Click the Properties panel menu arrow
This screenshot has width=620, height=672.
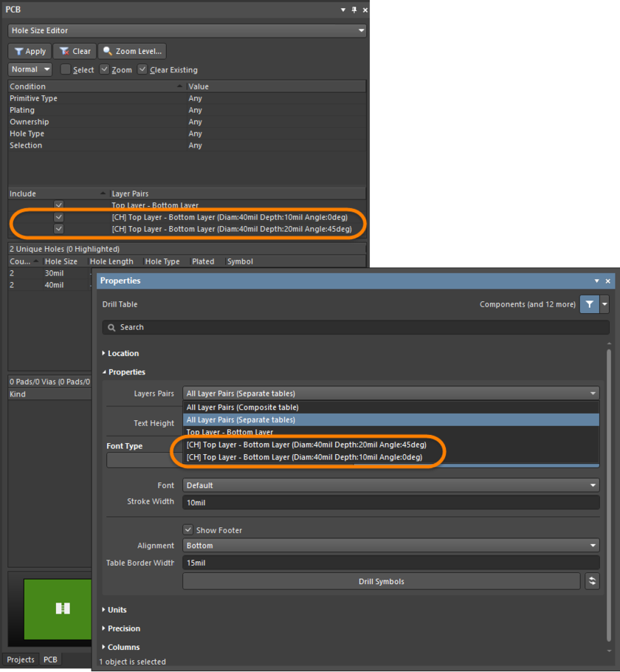[x=597, y=281]
